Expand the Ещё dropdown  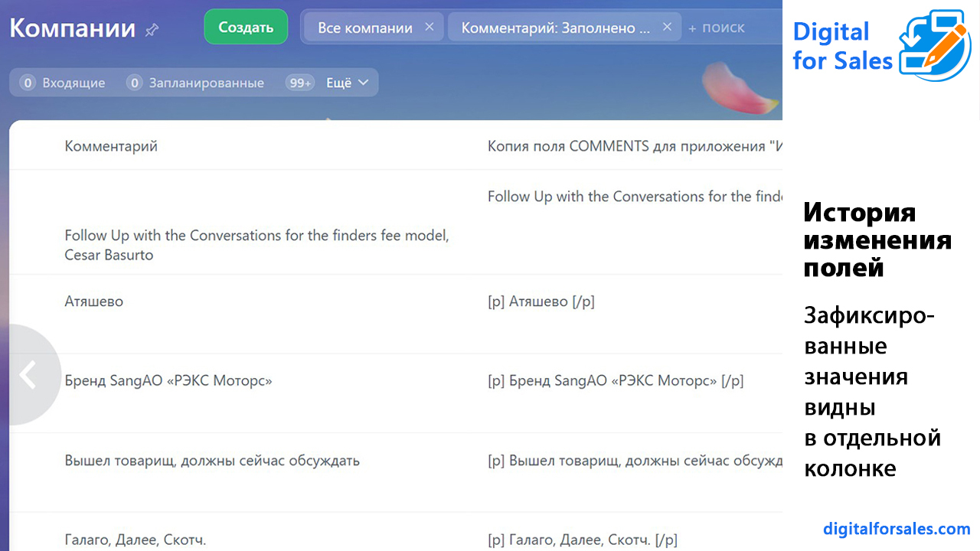[x=348, y=83]
